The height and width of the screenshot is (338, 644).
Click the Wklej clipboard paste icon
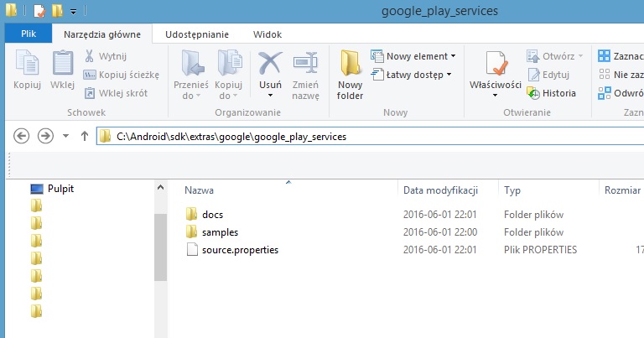[62, 64]
